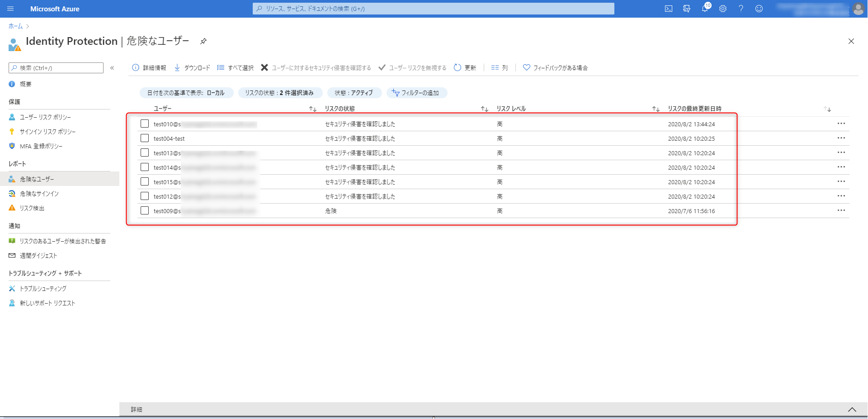Image resolution: width=868 pixels, height=419 pixels.
Task: Refresh the list with 更新
Action: 465,68
